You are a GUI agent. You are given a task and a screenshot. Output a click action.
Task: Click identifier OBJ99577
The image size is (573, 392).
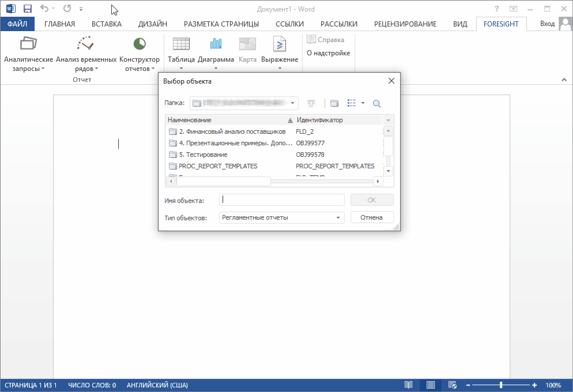point(310,143)
